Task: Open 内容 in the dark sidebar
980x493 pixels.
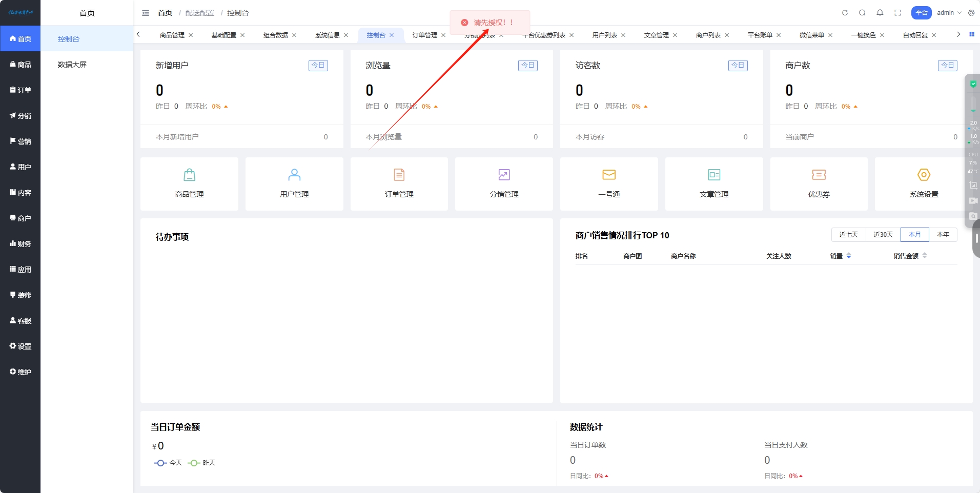Action: (x=21, y=193)
